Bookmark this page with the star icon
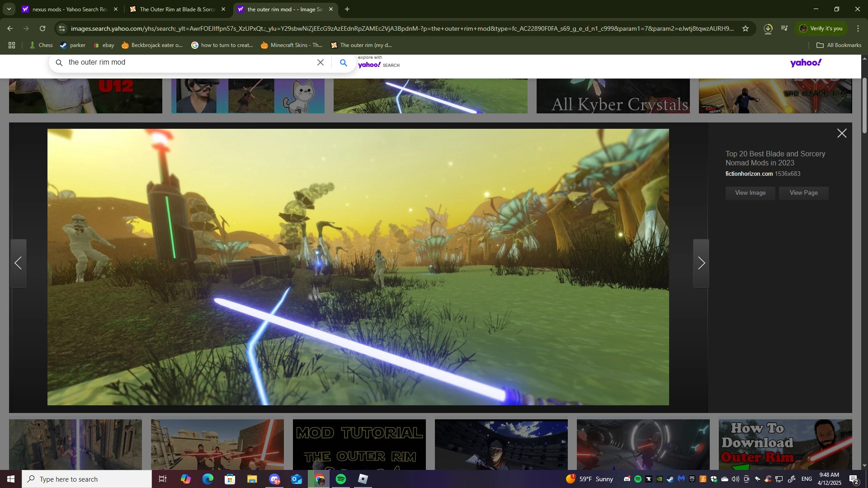 point(745,28)
